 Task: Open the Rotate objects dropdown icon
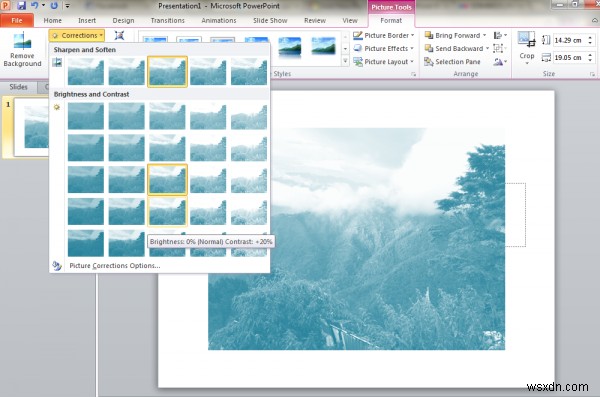coord(500,62)
